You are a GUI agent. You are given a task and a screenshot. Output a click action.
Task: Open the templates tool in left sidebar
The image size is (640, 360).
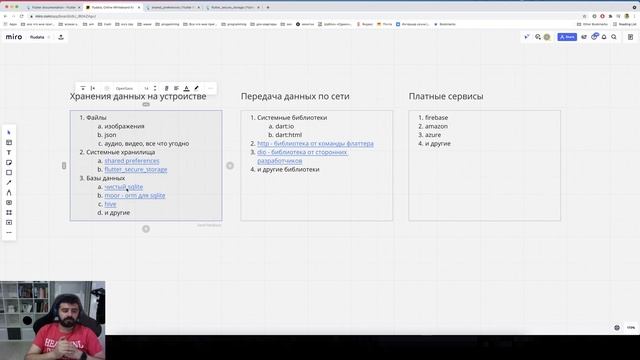pyautogui.click(x=9, y=142)
